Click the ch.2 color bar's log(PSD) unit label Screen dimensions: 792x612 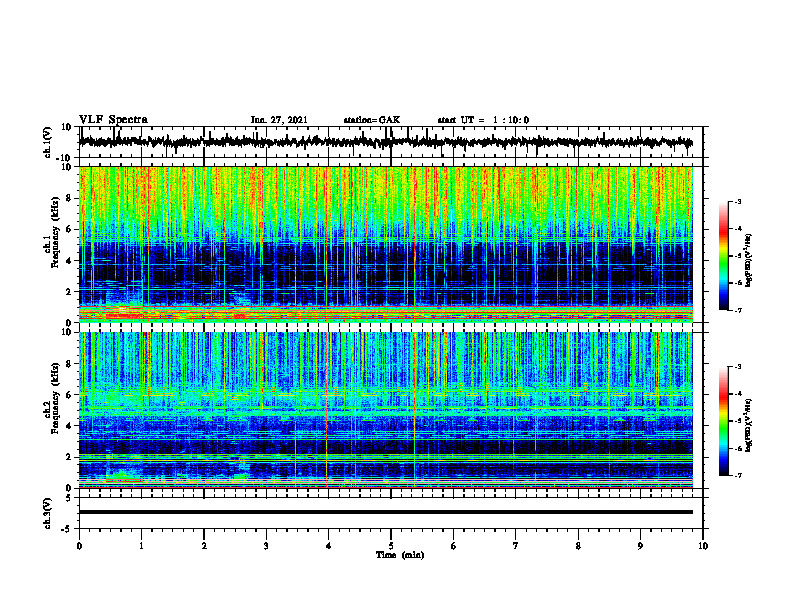pos(749,425)
